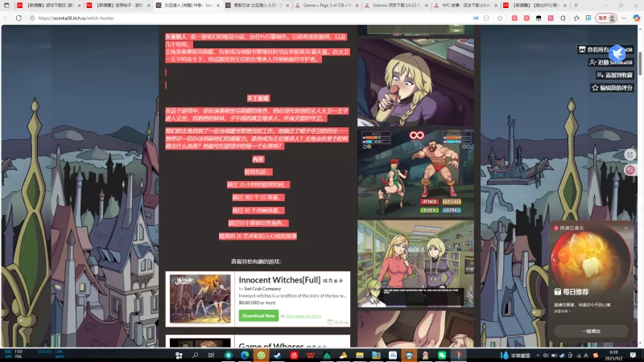Screen dimensions: 644x362
Task: Open the Copilot sidebar icon
Action: click(x=636, y=18)
